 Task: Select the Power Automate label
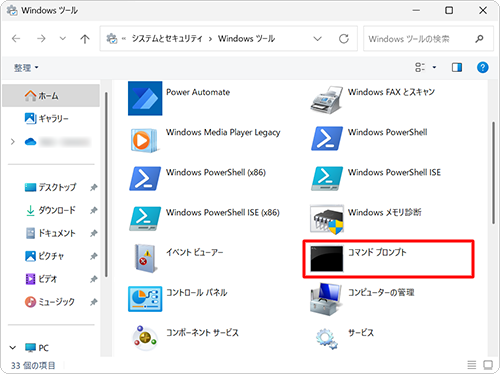pos(198,92)
